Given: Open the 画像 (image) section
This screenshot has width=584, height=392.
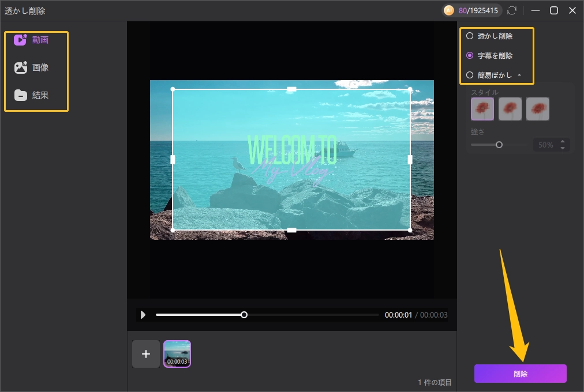Looking at the screenshot, I should pyautogui.click(x=31, y=67).
